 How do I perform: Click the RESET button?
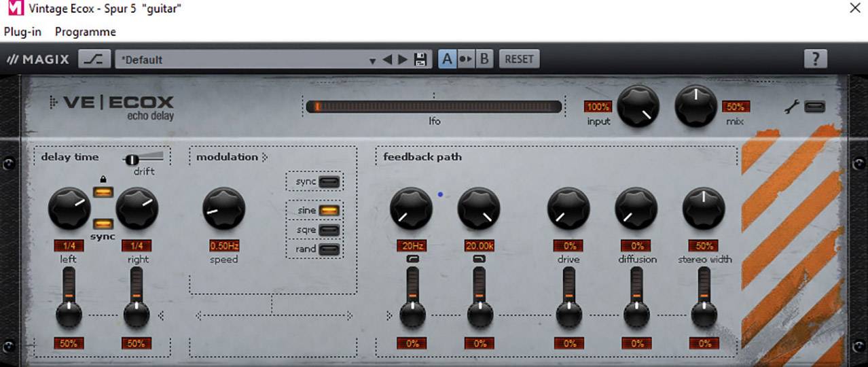(519, 59)
